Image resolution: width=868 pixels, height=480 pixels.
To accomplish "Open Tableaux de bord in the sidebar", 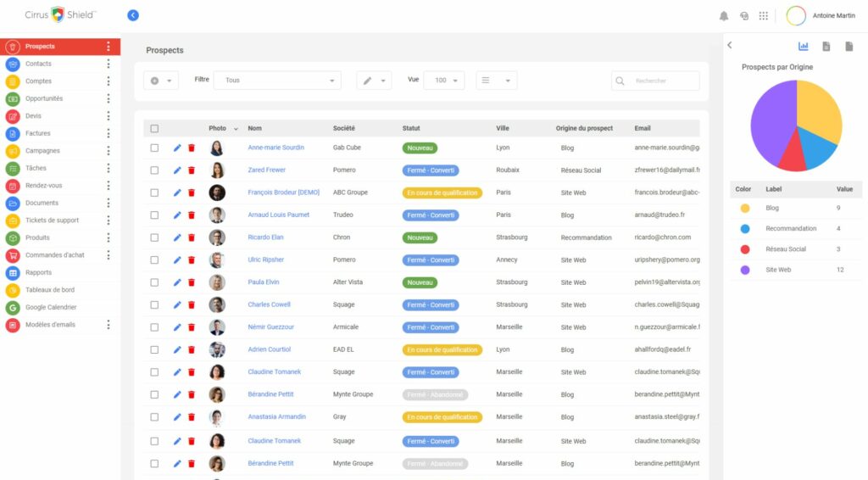I will [x=50, y=290].
